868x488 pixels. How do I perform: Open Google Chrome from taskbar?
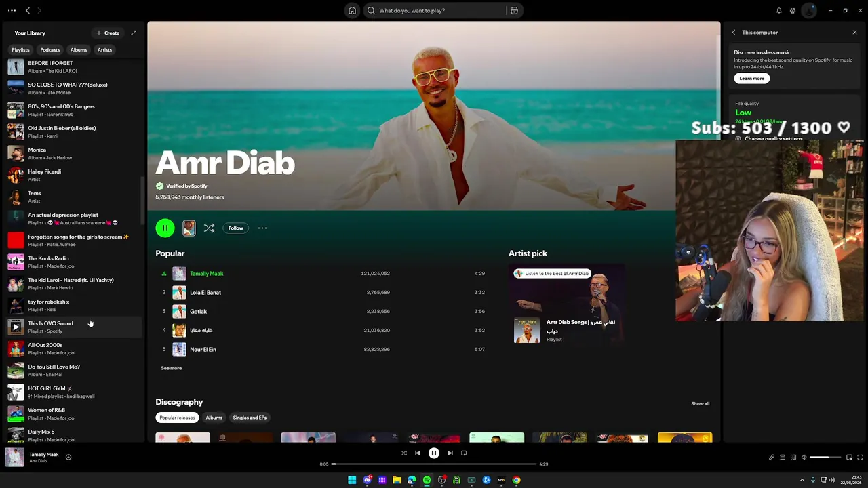click(516, 480)
